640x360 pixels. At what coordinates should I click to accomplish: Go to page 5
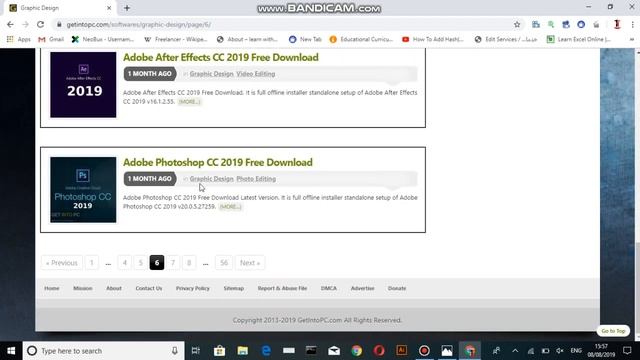[x=141, y=263]
